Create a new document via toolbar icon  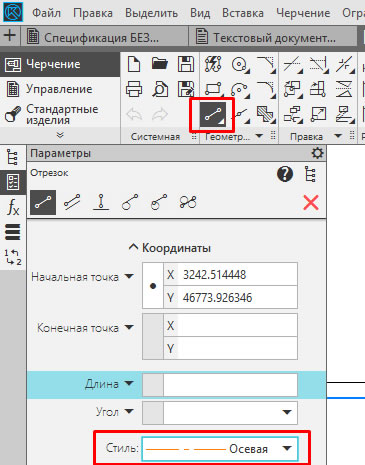(134, 64)
